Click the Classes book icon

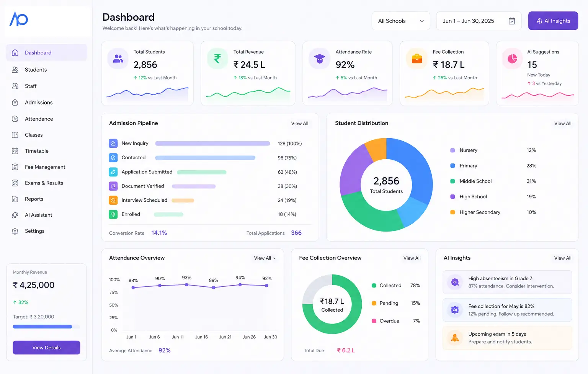tap(15, 135)
